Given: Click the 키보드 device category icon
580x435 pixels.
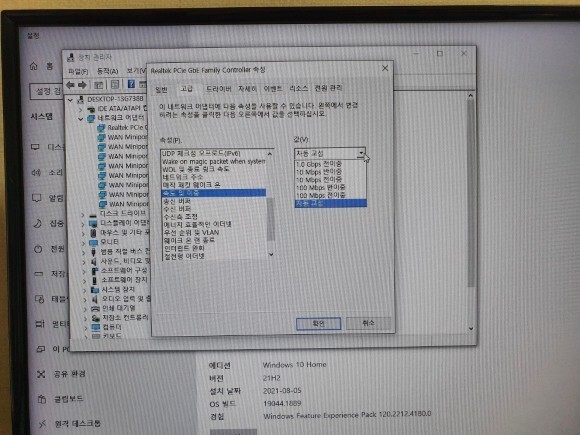Looking at the screenshot, I should 96,336.
